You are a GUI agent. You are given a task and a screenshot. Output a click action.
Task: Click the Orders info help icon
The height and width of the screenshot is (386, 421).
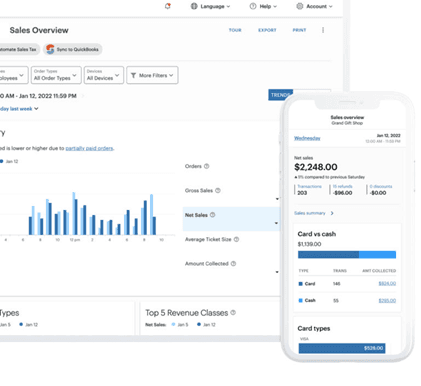coord(206,166)
